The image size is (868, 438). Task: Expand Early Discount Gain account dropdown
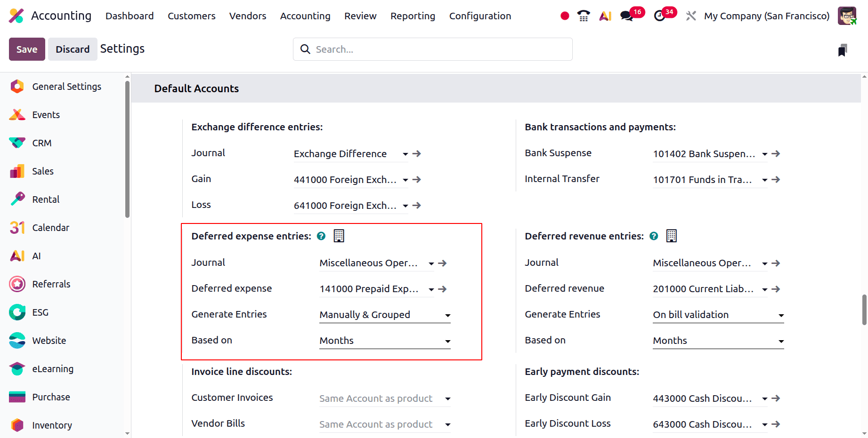[765, 399]
